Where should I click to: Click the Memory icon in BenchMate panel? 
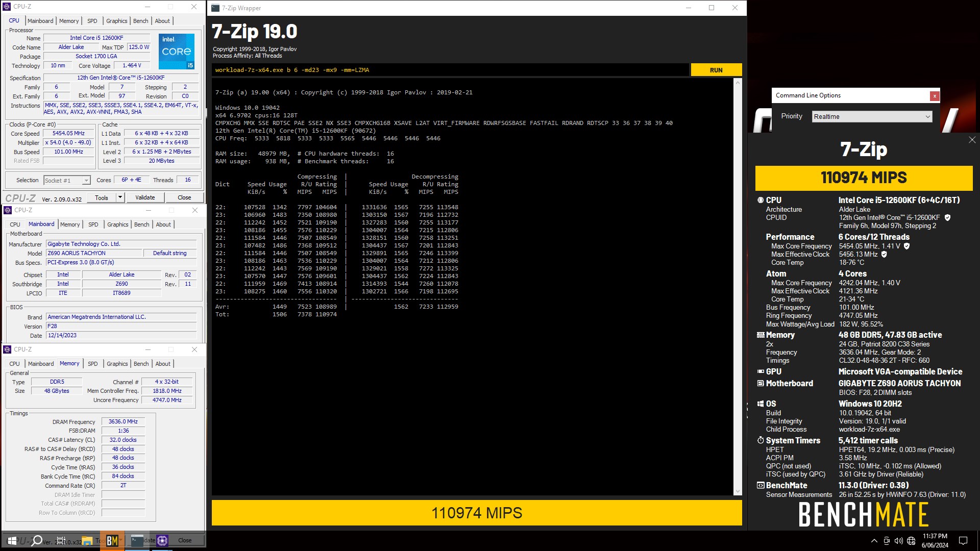click(761, 335)
